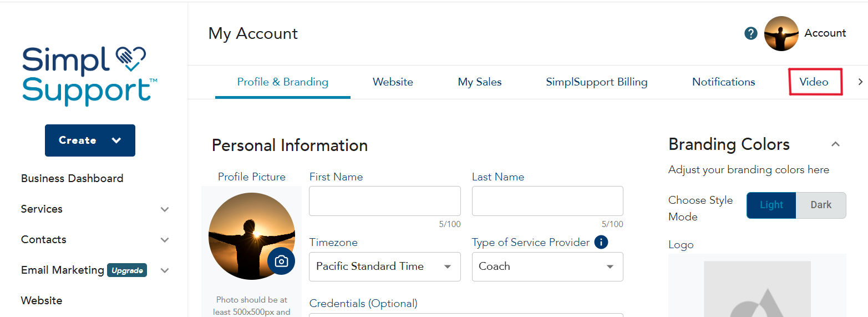Open Business Dashboard in the sidebar
This screenshot has height=317, width=868.
click(x=72, y=178)
